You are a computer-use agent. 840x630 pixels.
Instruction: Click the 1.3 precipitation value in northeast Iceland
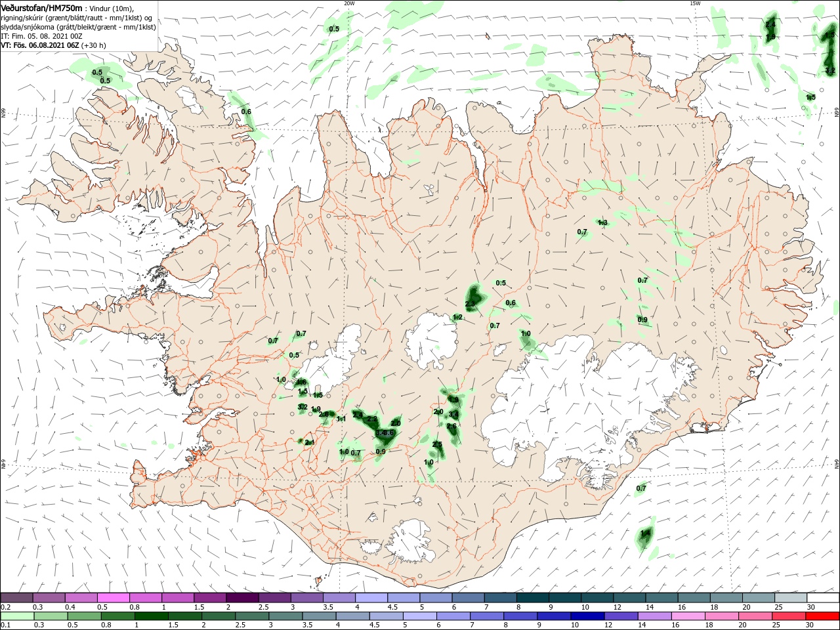(x=602, y=223)
